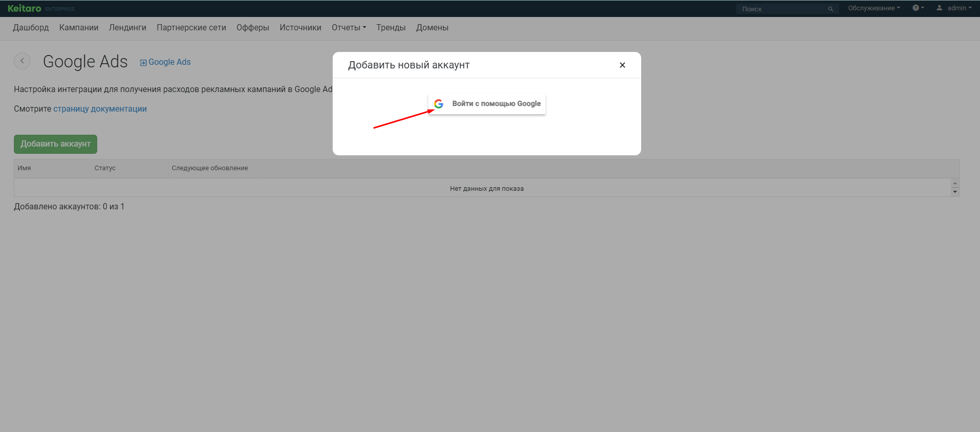Open the Кампании section

coord(79,28)
